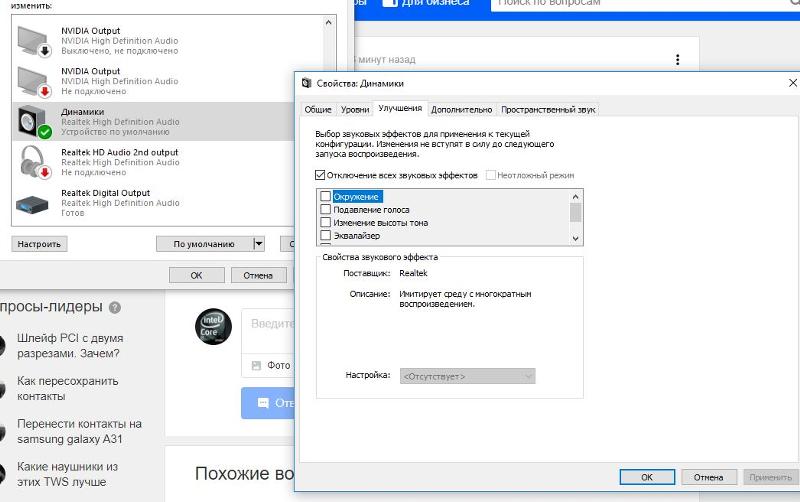Select the Эквалайзер effect label
The image size is (800, 502).
tap(357, 236)
